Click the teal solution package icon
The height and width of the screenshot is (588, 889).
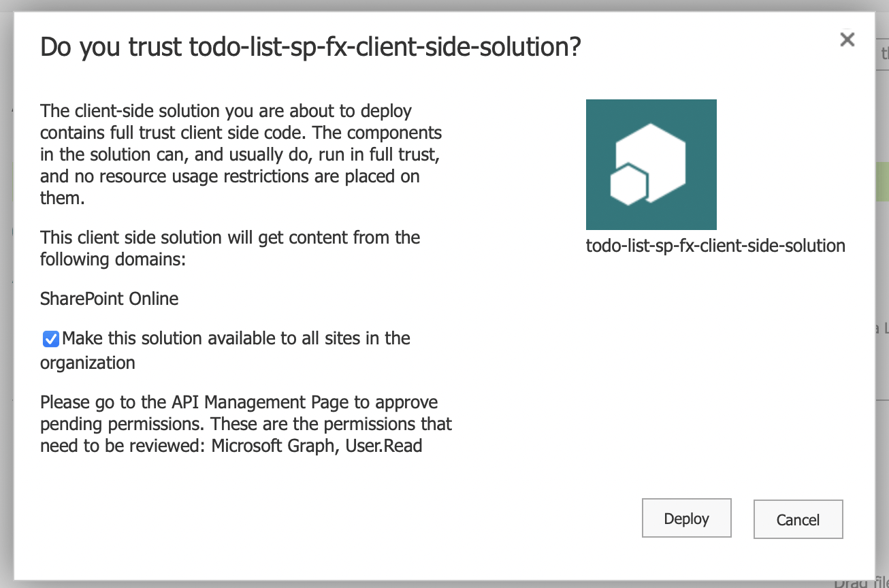click(x=651, y=165)
